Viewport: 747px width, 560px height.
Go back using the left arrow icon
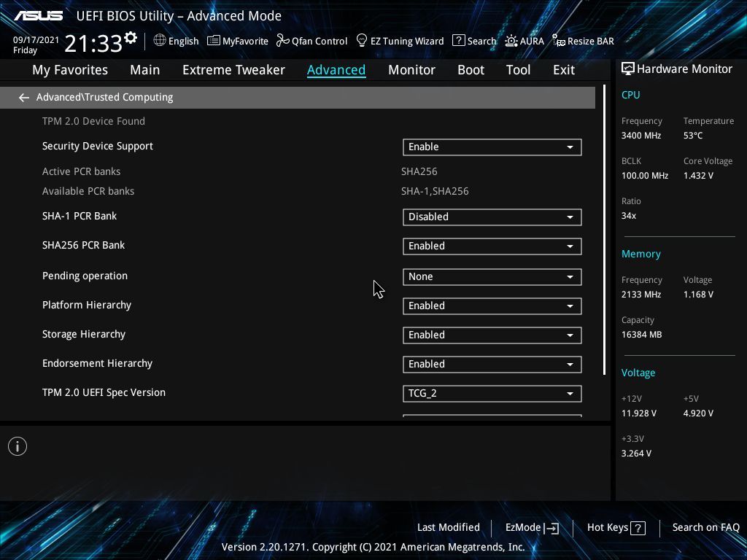point(24,98)
